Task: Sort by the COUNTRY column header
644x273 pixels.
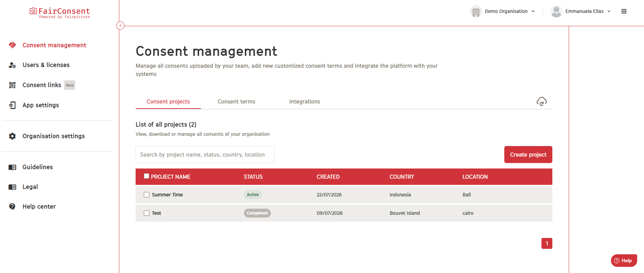Action: [x=402, y=177]
